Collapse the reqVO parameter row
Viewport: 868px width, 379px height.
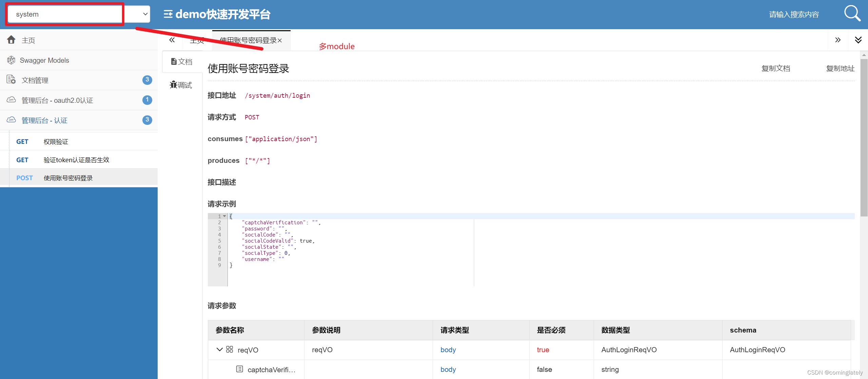tap(219, 349)
